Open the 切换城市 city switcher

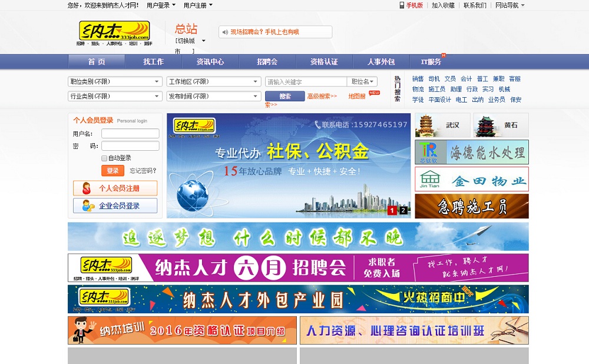point(190,45)
